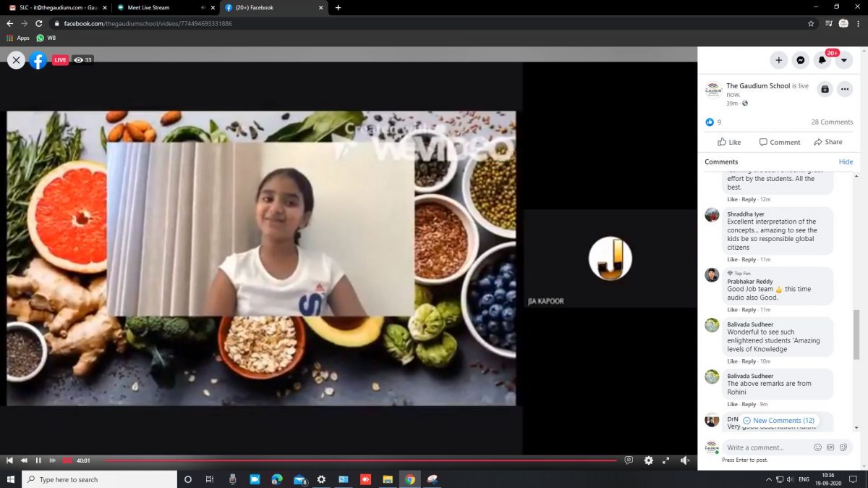Viewport: 868px width, 488px height.
Task: Expand New Comments (12)
Action: 778,421
